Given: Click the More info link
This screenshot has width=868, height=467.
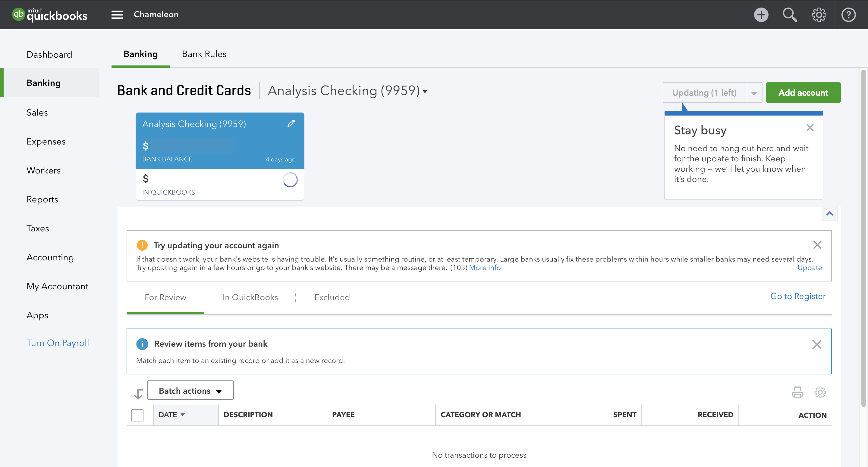Looking at the screenshot, I should [x=485, y=267].
